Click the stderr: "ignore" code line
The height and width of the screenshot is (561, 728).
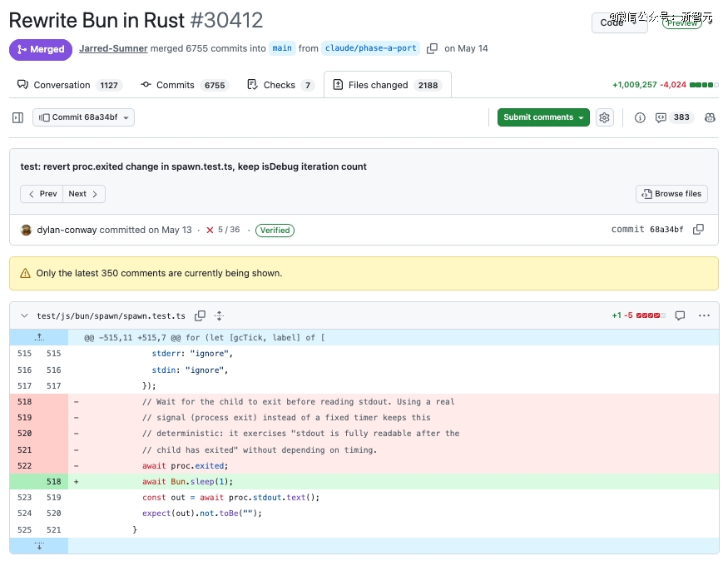tap(192, 354)
